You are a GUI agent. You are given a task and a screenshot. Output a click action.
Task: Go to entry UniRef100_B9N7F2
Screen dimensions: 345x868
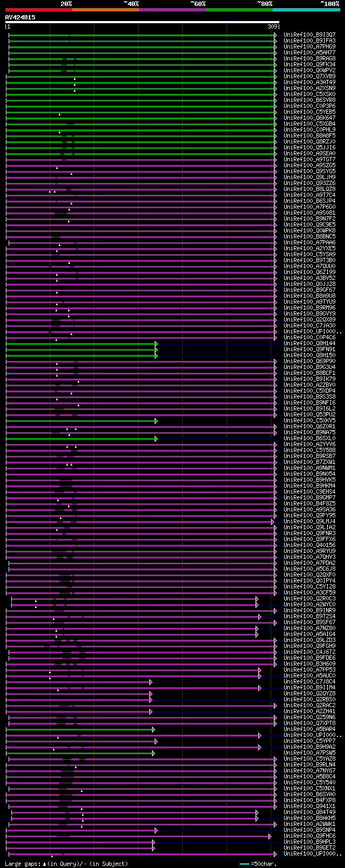click(309, 219)
